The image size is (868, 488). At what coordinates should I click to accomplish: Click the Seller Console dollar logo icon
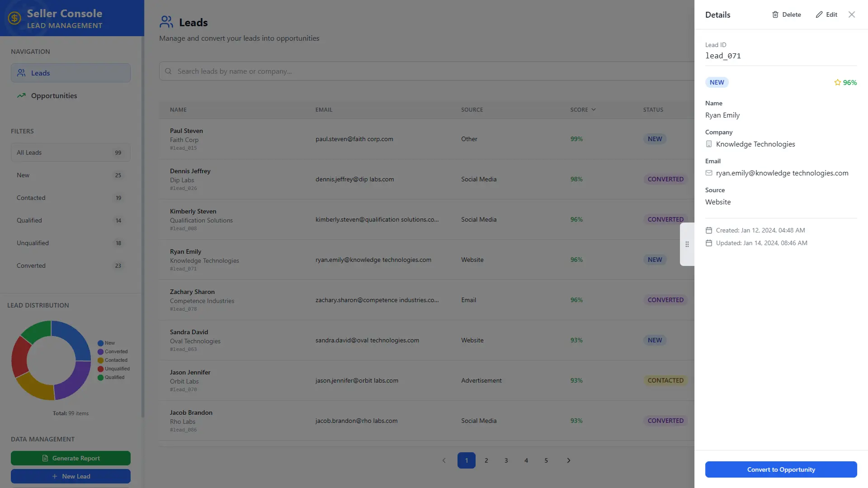click(x=14, y=18)
